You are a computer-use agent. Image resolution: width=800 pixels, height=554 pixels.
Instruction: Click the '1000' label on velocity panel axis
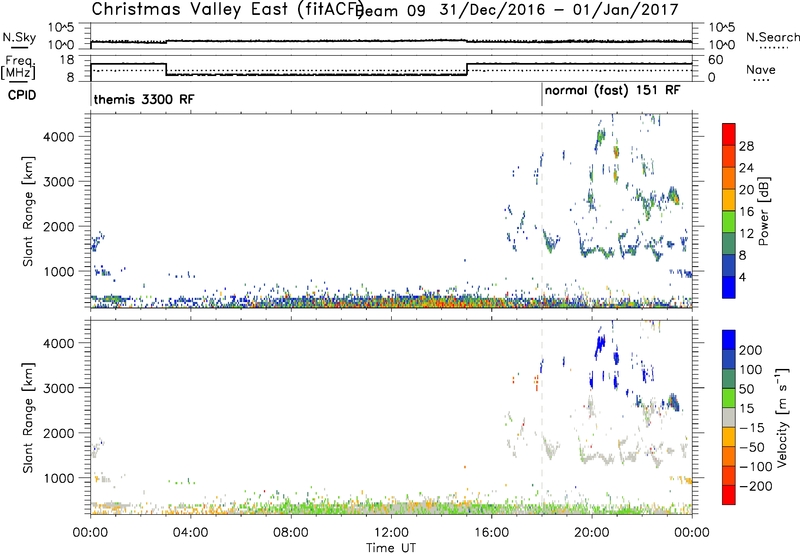click(59, 478)
